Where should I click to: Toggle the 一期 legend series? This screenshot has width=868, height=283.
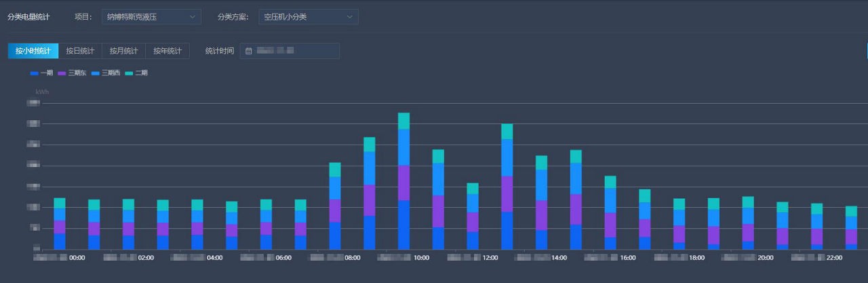tap(41, 73)
